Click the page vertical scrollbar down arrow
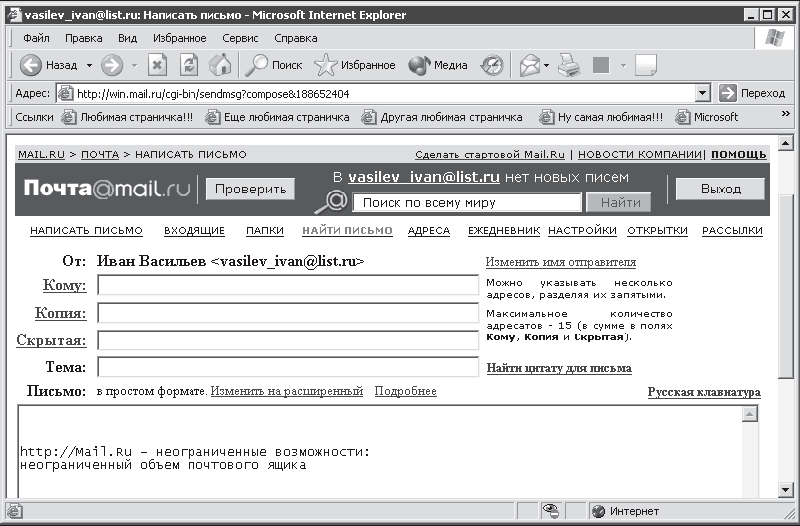The height and width of the screenshot is (526, 800). tap(786, 490)
